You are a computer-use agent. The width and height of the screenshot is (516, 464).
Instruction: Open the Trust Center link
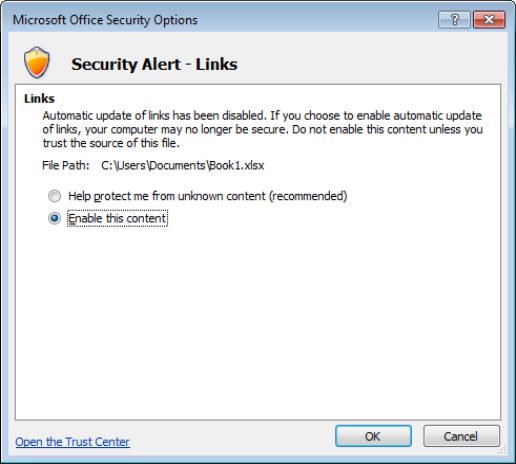click(x=72, y=442)
